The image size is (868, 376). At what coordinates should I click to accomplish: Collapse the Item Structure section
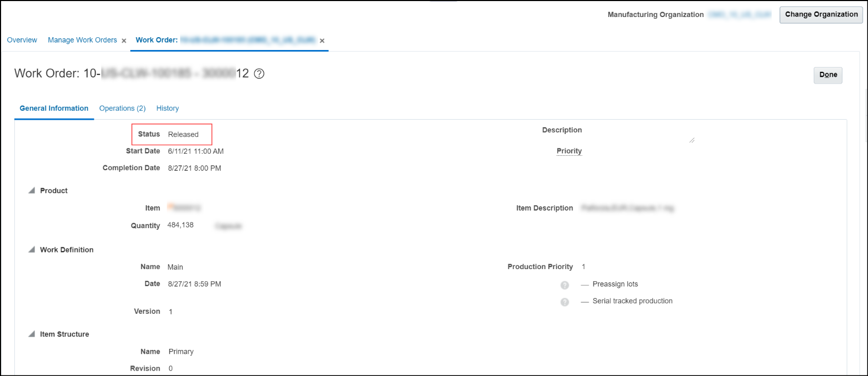[32, 334]
